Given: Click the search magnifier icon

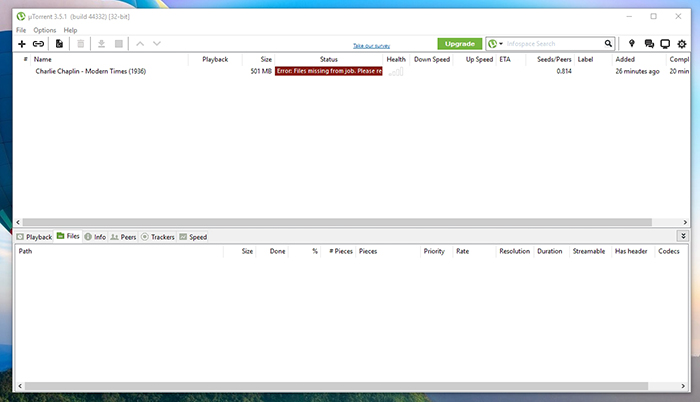Looking at the screenshot, I should (608, 44).
